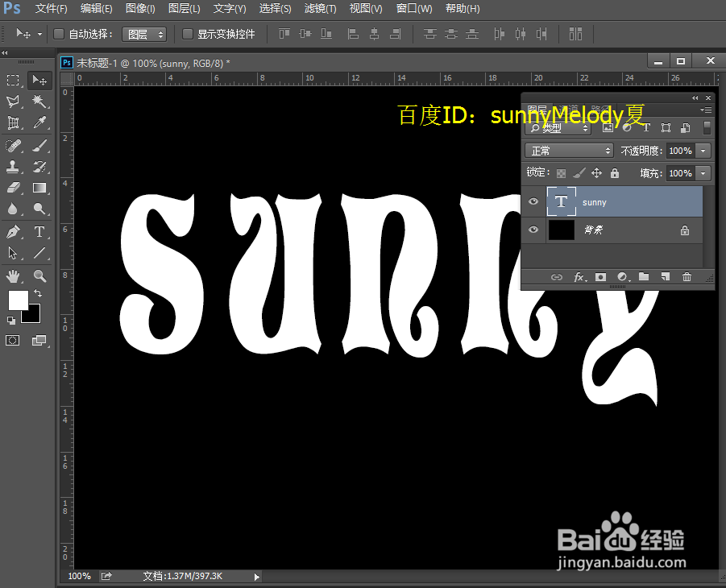Select the Spot Healing Brush tool
Image resolution: width=726 pixels, height=588 pixels.
click(x=13, y=145)
